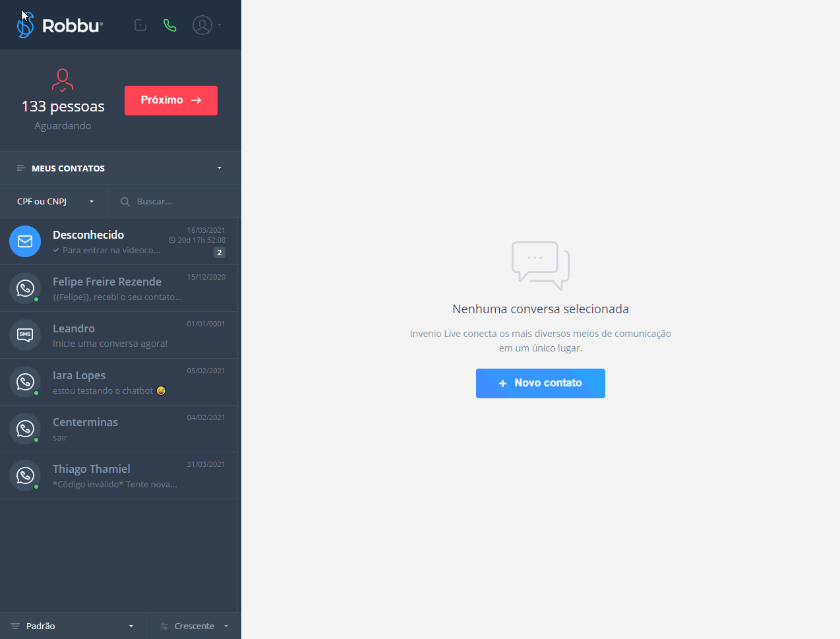The image size is (840, 639).
Task: Open the user profile avatar menu
Action: point(203,25)
